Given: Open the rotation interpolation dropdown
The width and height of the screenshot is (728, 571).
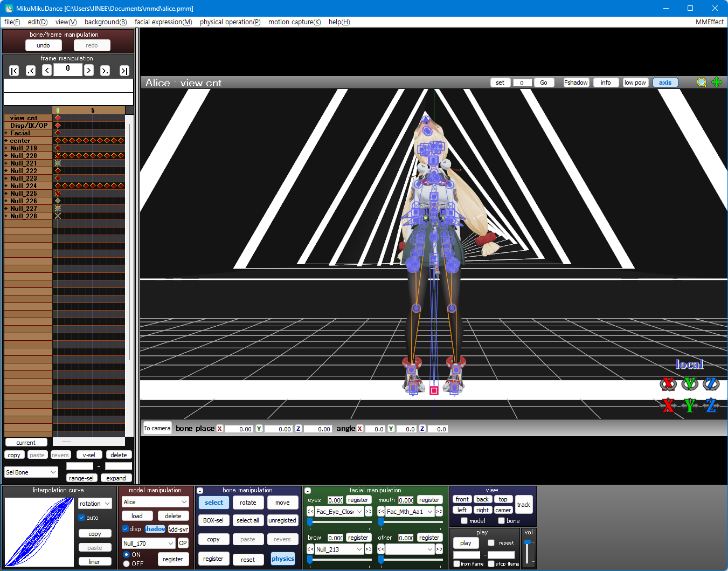Looking at the screenshot, I should (x=95, y=504).
